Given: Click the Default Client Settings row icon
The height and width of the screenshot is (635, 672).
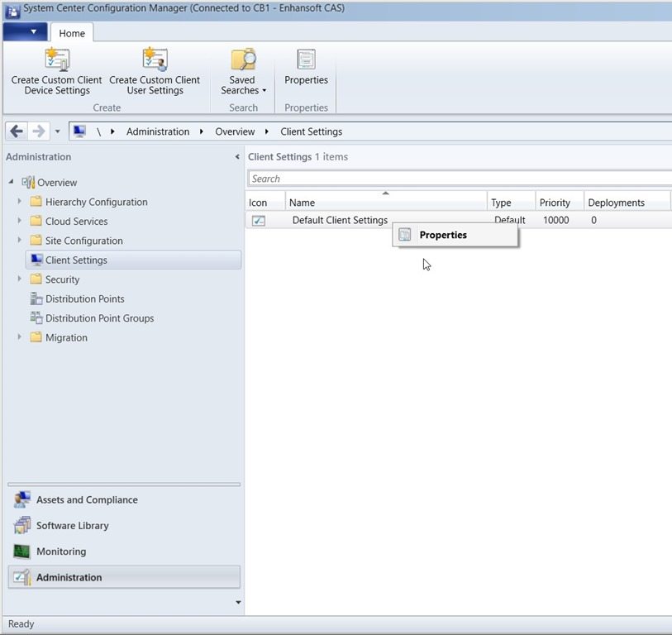Looking at the screenshot, I should (x=259, y=221).
